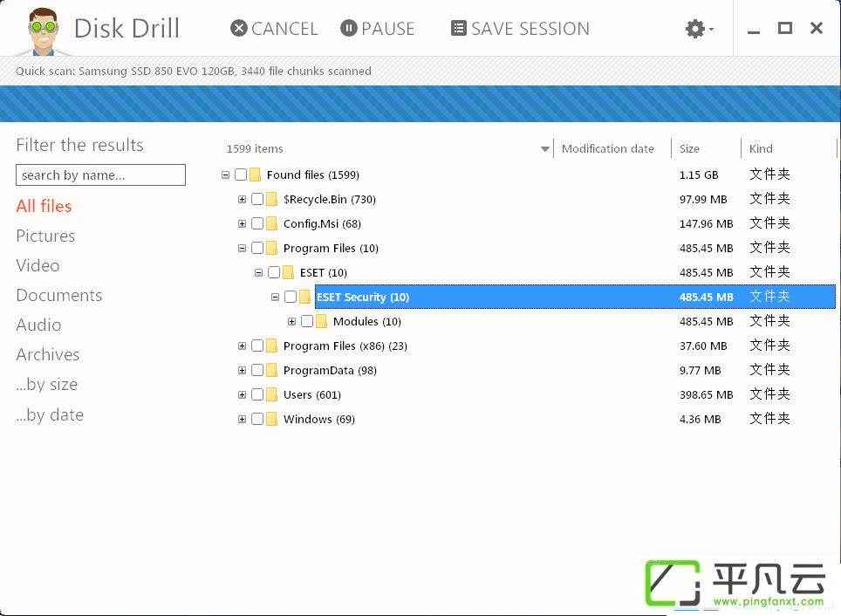Collapse the ESET Security node
The width and height of the screenshot is (841, 616).
(x=275, y=298)
